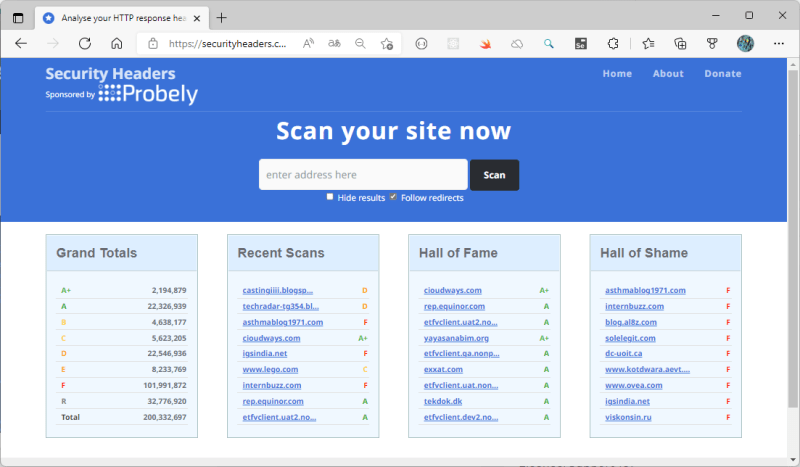This screenshot has height=467, width=800.
Task: Open dc-uoit.ca in Hall of Shame
Action: click(x=623, y=353)
